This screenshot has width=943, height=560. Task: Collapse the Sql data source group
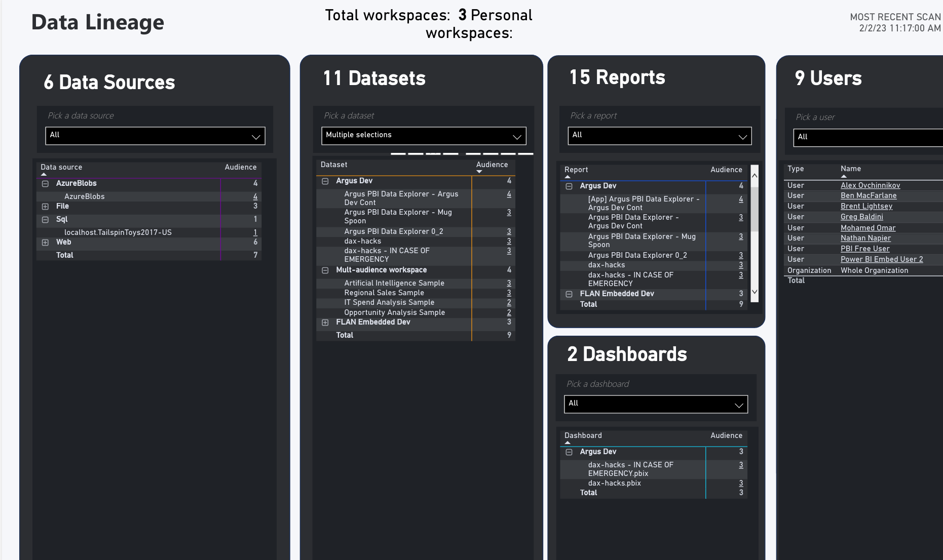(45, 220)
